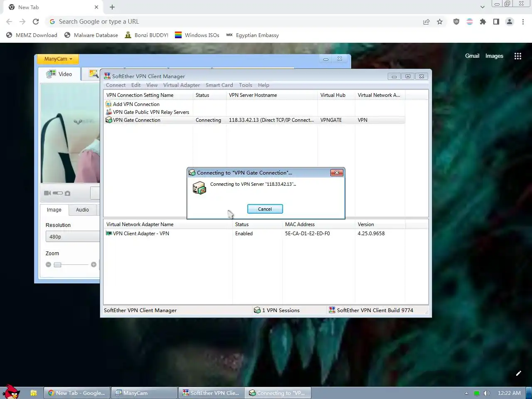Switch to ManyCam Image tab
This screenshot has width=532, height=399.
pos(54,210)
